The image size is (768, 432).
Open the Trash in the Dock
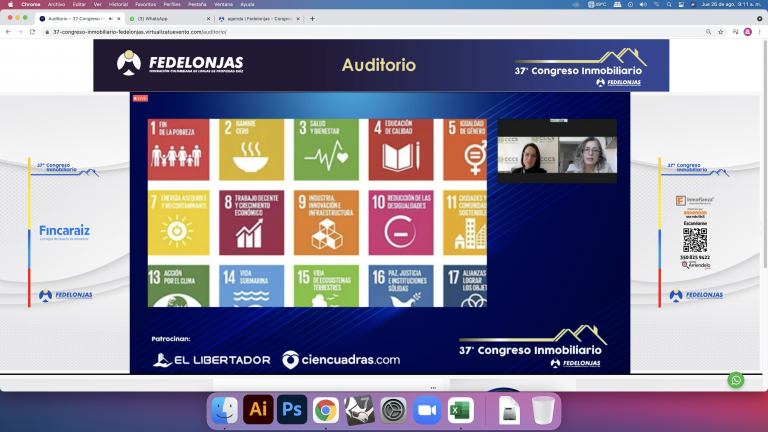tap(543, 410)
